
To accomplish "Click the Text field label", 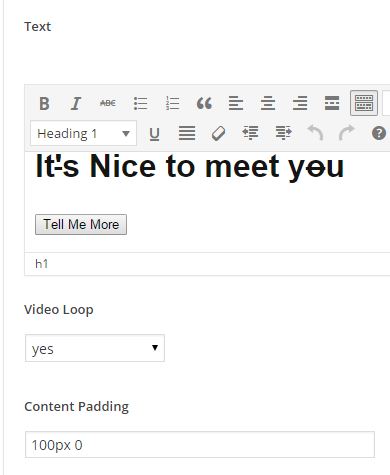I will [38, 27].
